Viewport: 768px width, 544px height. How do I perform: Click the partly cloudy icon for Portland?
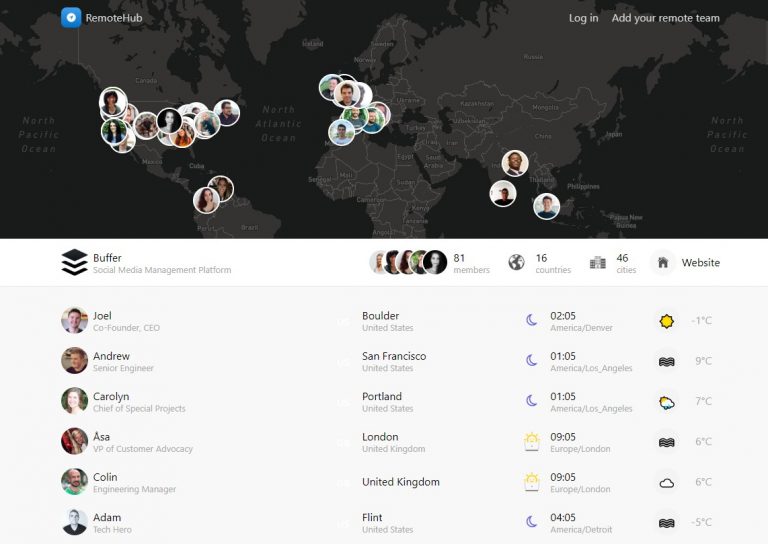click(667, 402)
